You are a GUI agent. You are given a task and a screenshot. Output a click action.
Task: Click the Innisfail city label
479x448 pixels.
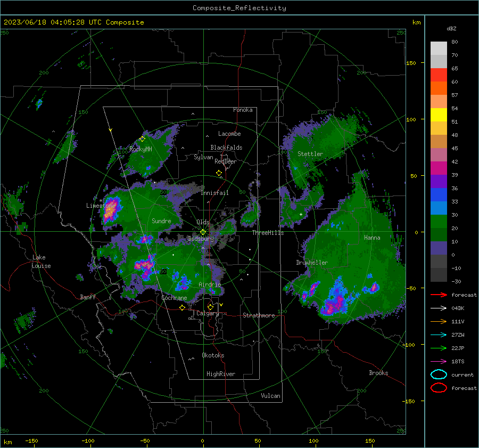coord(215,193)
